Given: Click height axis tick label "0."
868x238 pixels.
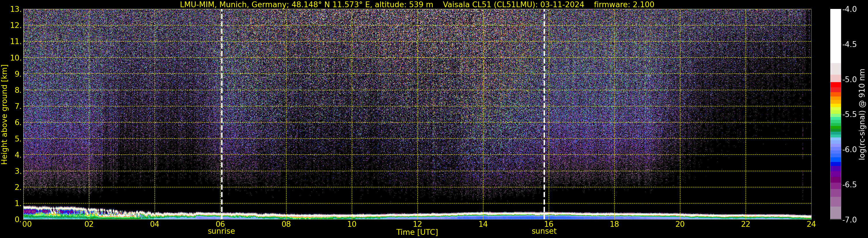Looking at the screenshot, I should [18, 220].
